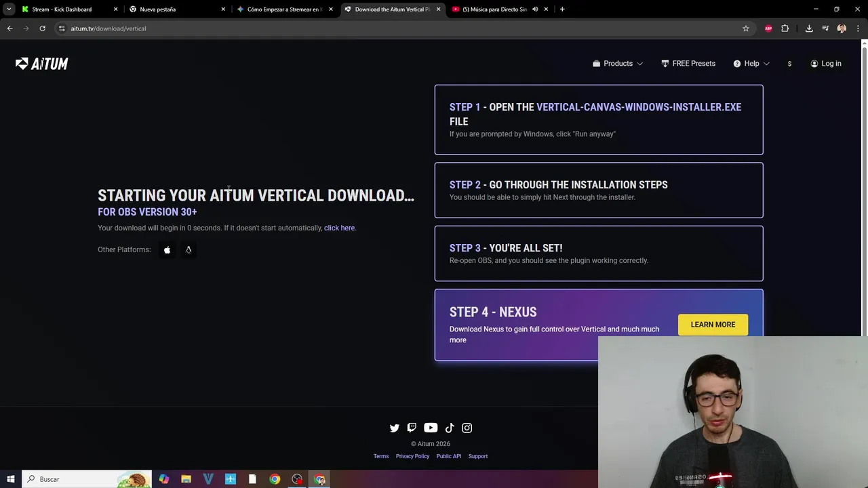Image resolution: width=868 pixels, height=488 pixels.
Task: Click the page vertical scrollbar
Action: point(864,188)
